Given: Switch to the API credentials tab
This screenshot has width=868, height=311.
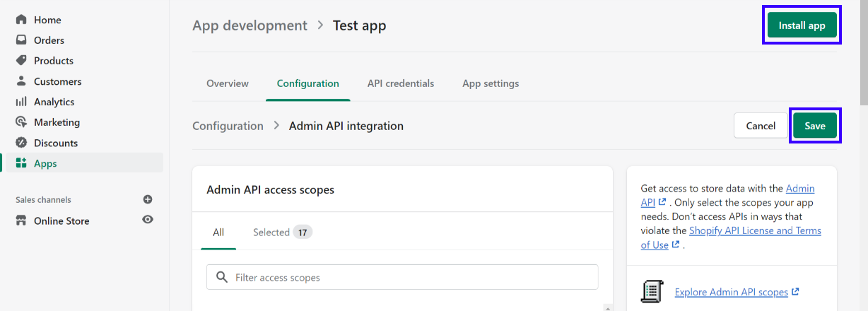Looking at the screenshot, I should pyautogui.click(x=401, y=83).
